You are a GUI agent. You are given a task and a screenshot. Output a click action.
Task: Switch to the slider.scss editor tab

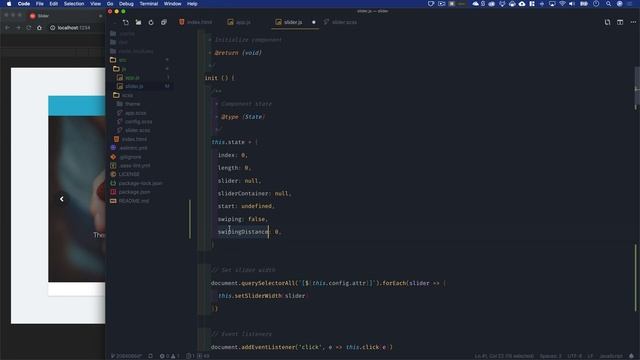340,22
